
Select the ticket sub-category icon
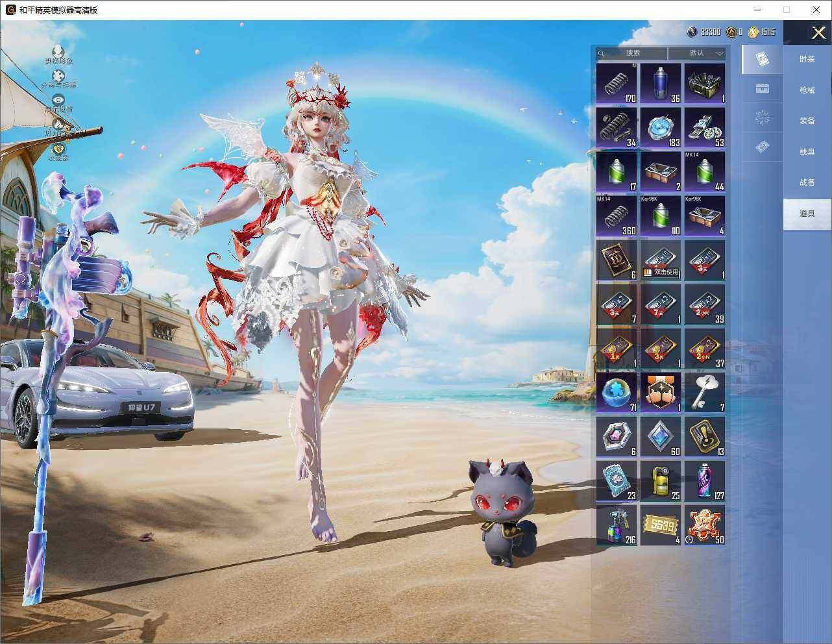point(762,147)
